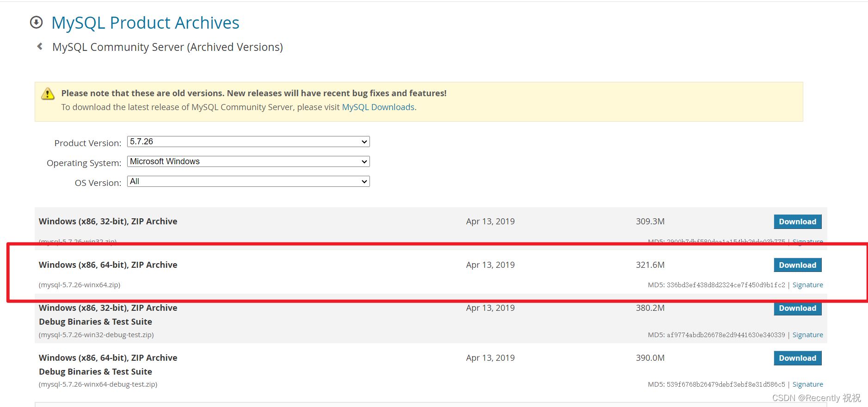The height and width of the screenshot is (407, 868).
Task: Download Windows 32-bit ZIP Archive 309.3M
Action: pyautogui.click(x=798, y=222)
